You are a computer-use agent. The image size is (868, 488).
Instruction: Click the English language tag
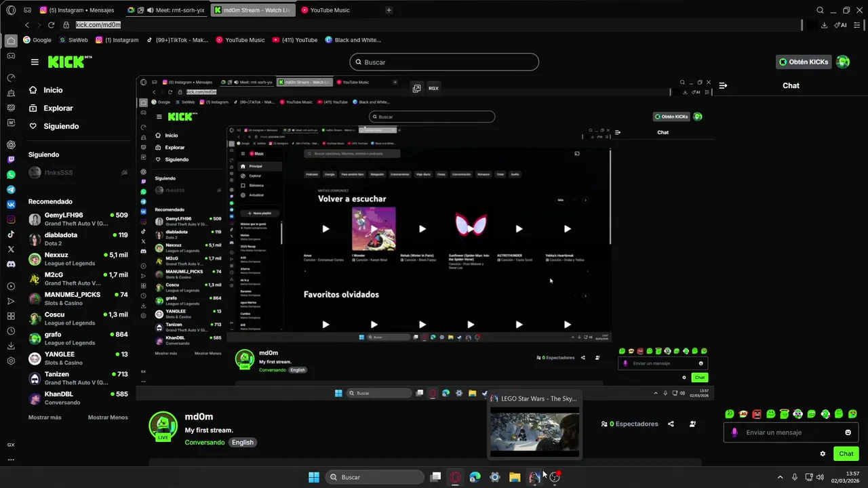(242, 443)
